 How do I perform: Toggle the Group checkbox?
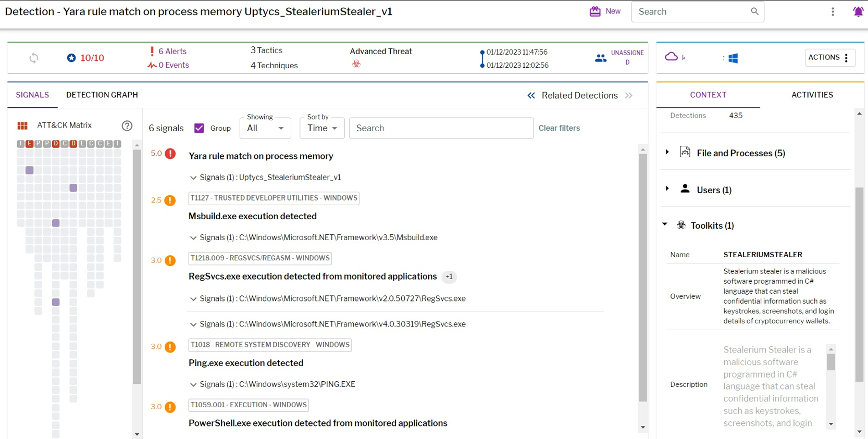(199, 128)
